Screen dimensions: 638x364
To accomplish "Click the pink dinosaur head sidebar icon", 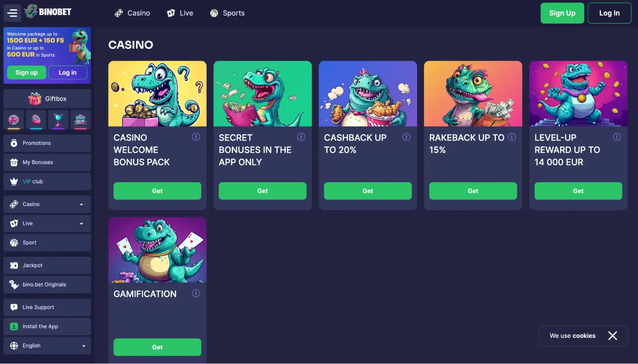I will pos(14,120).
